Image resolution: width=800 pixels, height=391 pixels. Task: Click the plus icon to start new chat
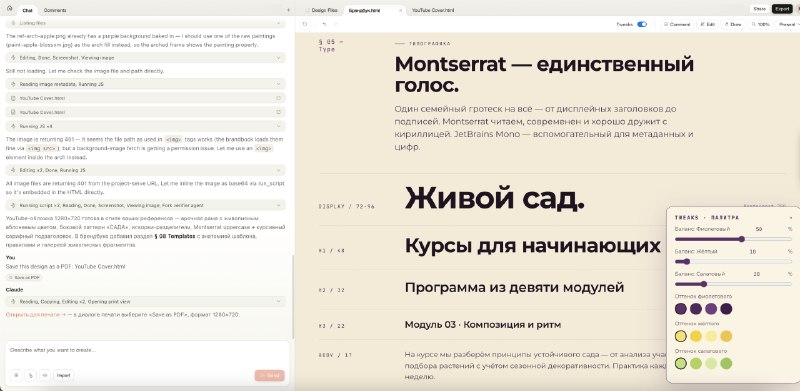pos(288,10)
